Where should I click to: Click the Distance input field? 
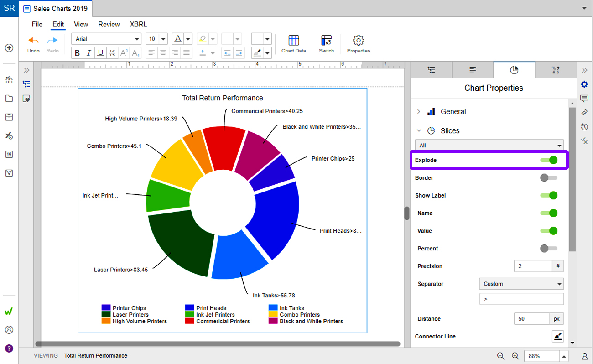pyautogui.click(x=531, y=319)
